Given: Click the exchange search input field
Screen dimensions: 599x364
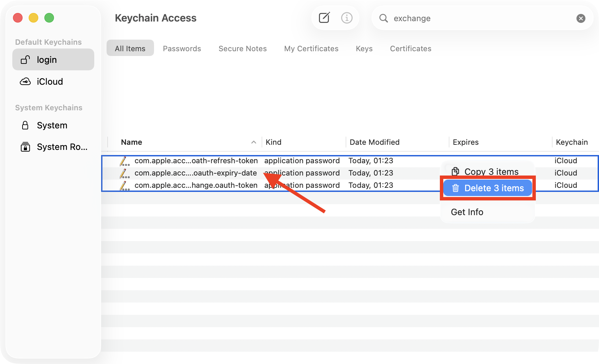Looking at the screenshot, I should tap(444, 18).
